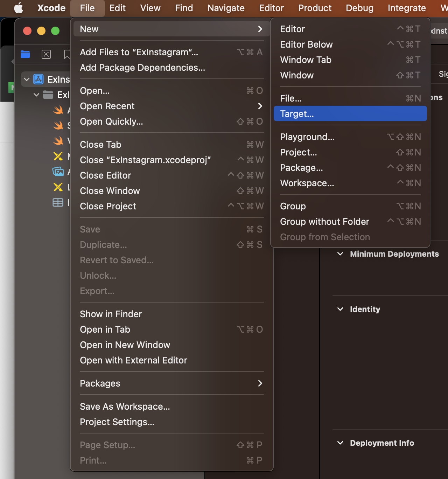Screen dimensions: 448x479
Task: Choose Open Quickly… menu item
Action: click(x=171, y=122)
